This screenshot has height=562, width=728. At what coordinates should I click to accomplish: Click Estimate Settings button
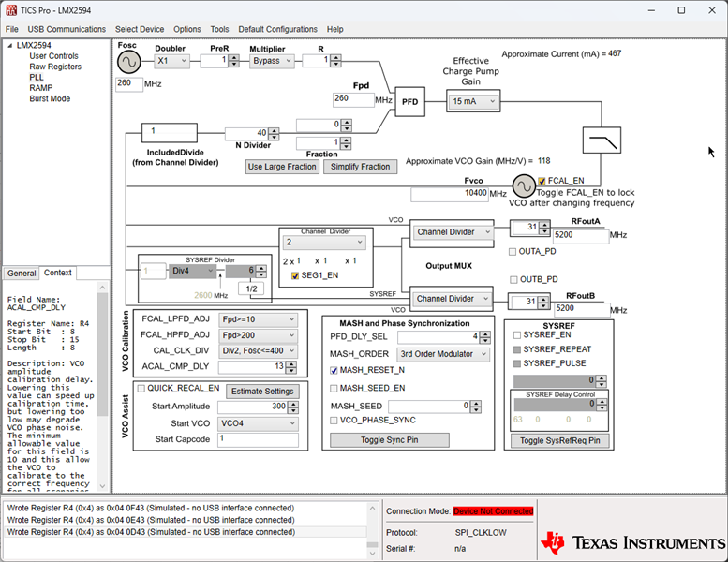coord(262,392)
